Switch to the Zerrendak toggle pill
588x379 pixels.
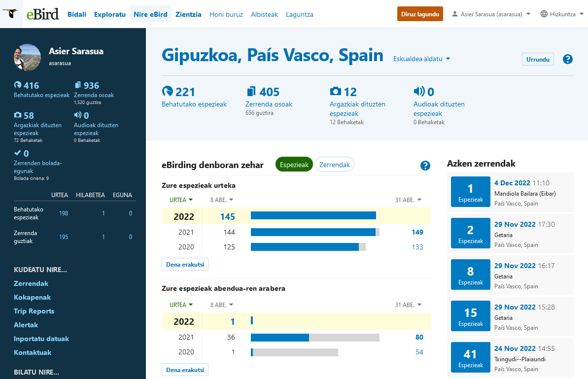click(x=335, y=164)
